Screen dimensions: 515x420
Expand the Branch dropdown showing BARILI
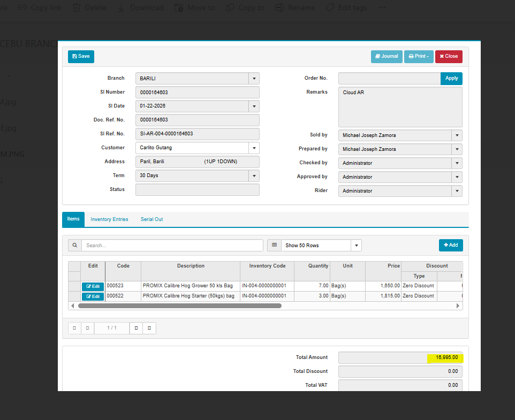point(254,79)
